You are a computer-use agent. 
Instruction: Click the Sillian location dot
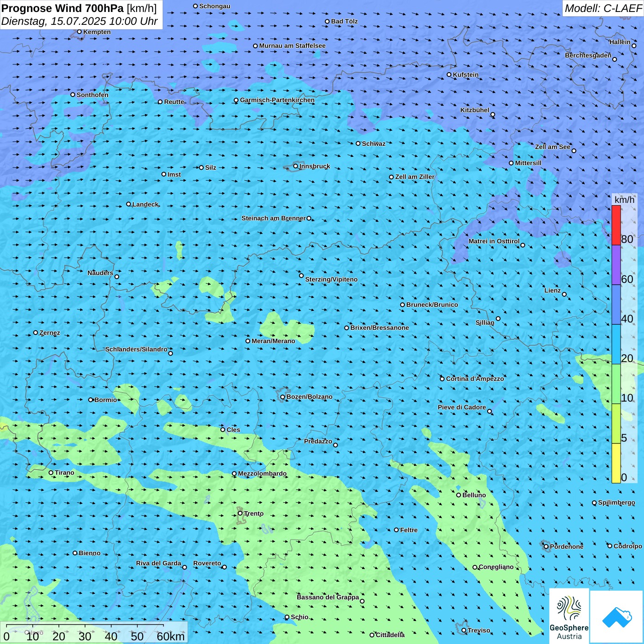click(x=498, y=318)
